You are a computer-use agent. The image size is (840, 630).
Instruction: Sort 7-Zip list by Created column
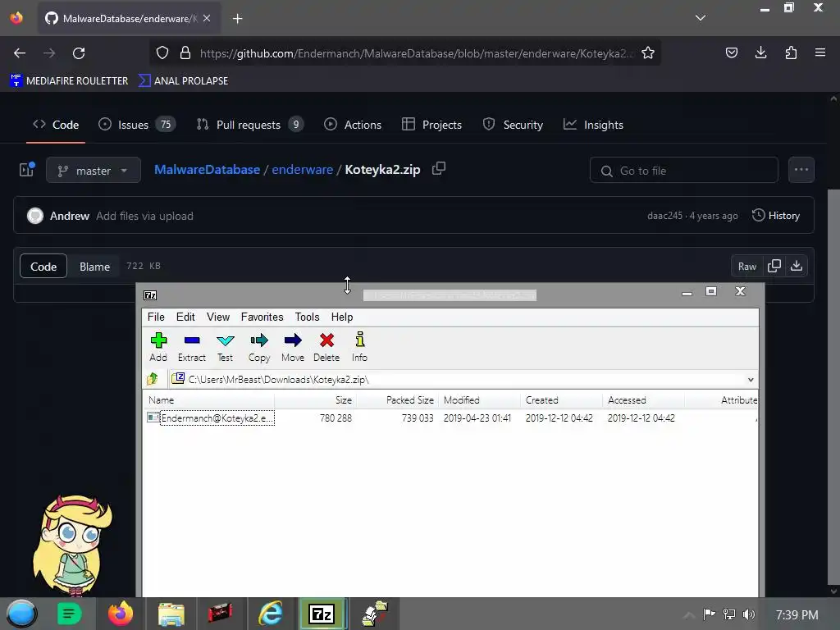pyautogui.click(x=561, y=400)
